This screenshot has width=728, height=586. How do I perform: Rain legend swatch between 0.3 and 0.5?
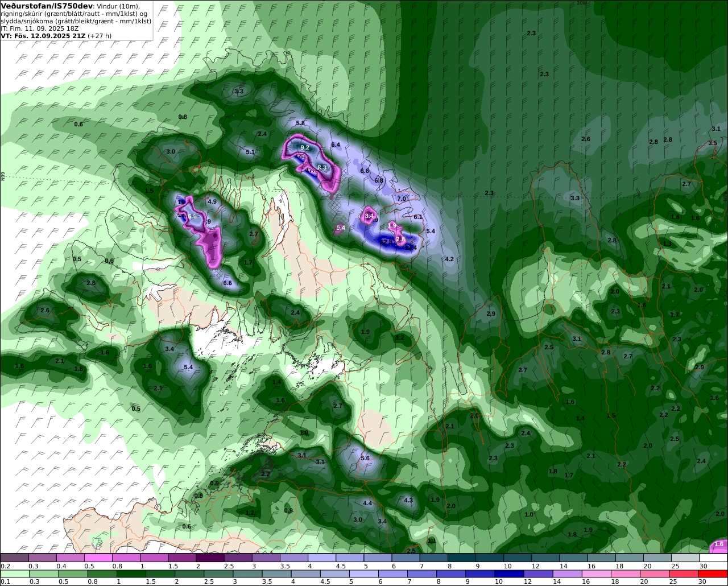[44, 573]
